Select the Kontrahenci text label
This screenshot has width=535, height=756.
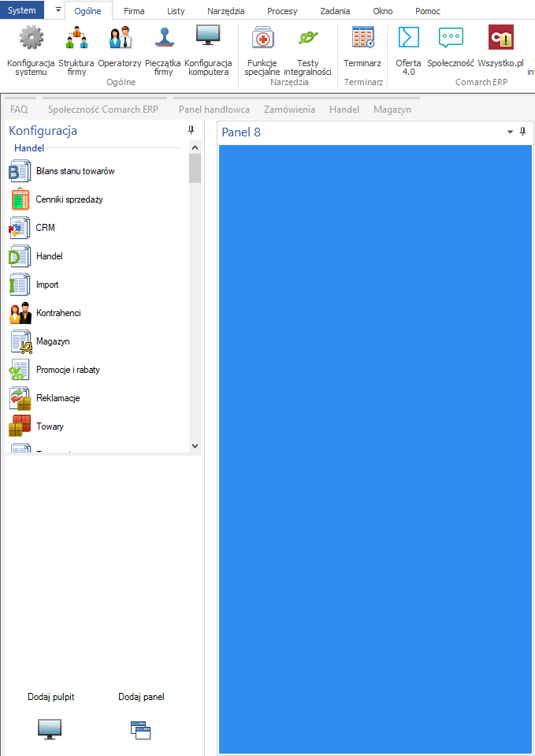58,313
